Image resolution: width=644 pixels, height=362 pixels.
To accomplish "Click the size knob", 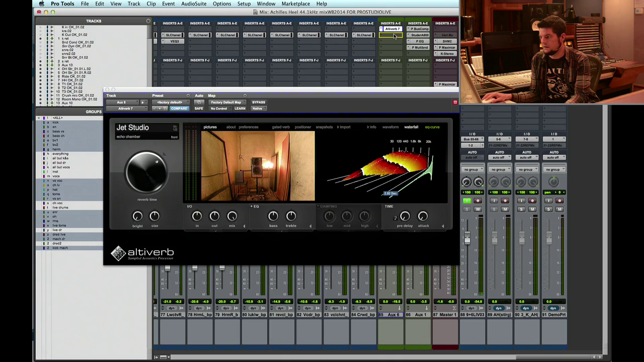I will (x=154, y=216).
